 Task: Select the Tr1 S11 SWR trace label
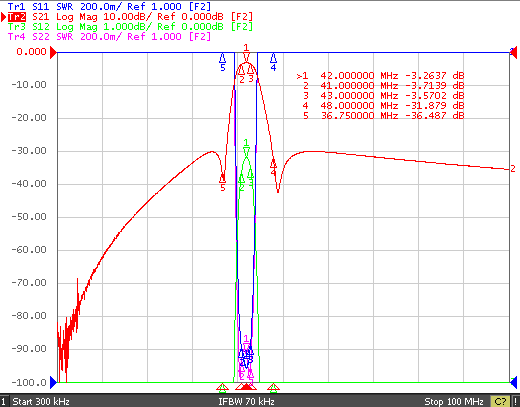pos(109,6)
